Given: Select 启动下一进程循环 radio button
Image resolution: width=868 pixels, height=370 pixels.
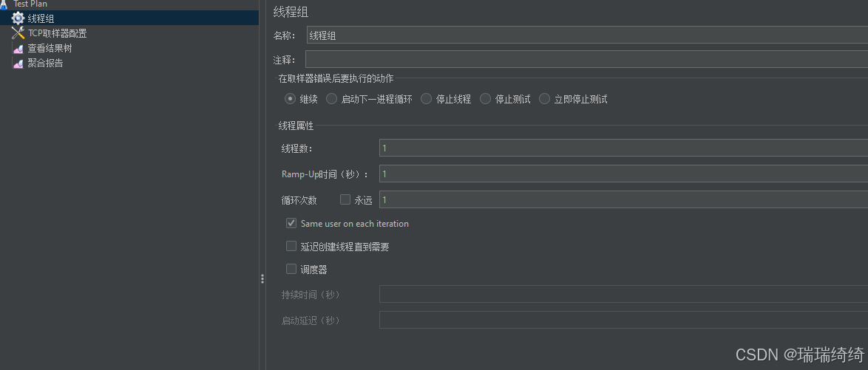Looking at the screenshot, I should coord(331,99).
